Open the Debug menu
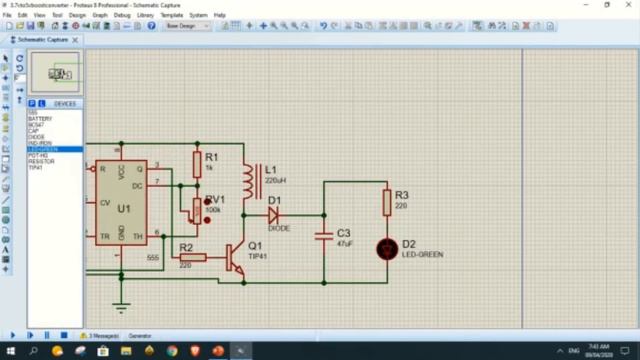Viewport: 640px width, 360px height. point(122,15)
